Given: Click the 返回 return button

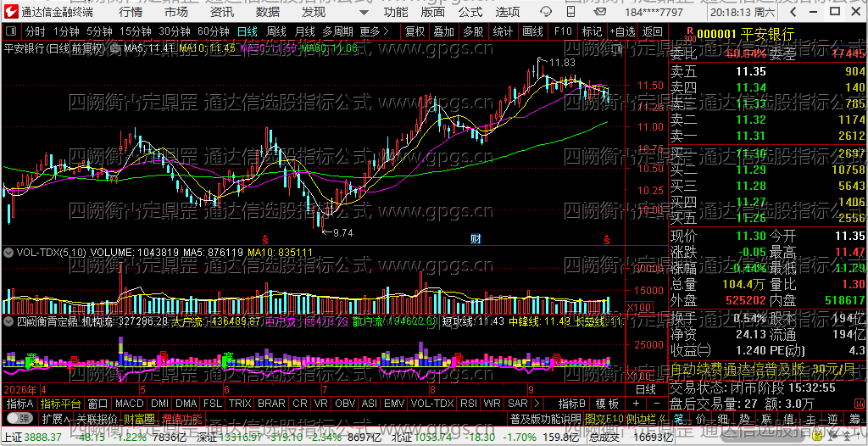Looking at the screenshot, I should click(x=653, y=31).
